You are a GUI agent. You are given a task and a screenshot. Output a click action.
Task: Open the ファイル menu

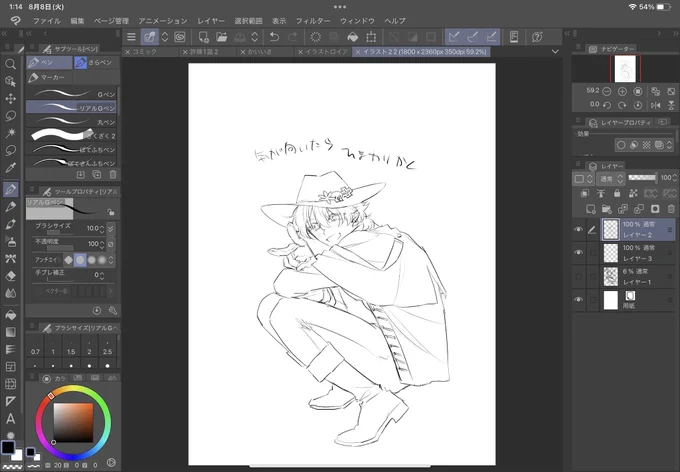[x=47, y=21]
